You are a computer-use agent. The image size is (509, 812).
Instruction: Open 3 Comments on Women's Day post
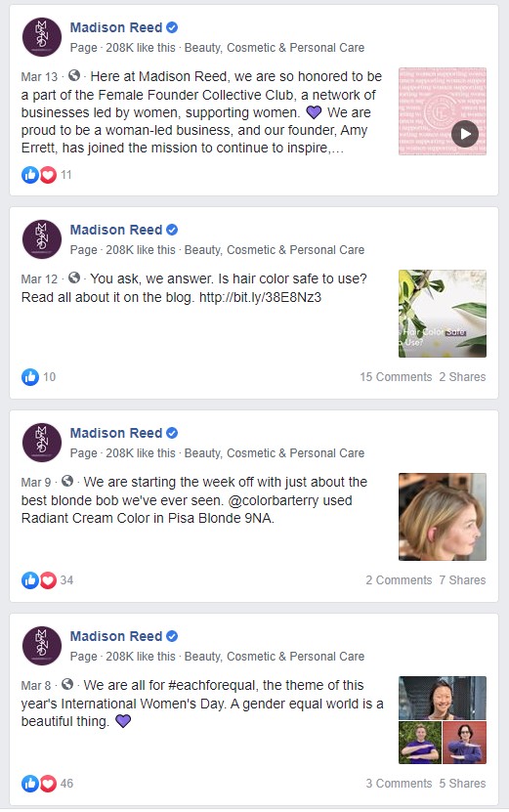tap(399, 784)
